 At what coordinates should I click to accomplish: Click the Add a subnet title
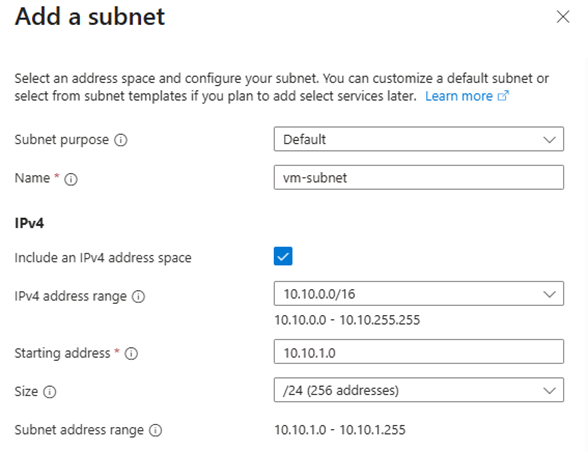pos(90,17)
